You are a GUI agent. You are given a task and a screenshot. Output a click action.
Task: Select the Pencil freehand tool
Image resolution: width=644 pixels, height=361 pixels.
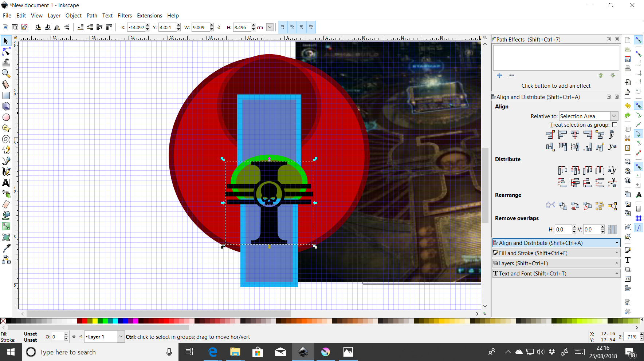[6, 150]
